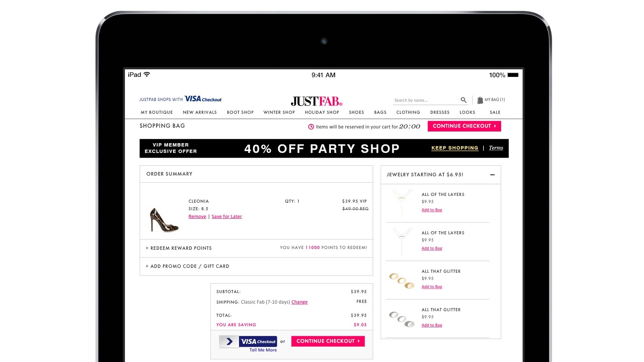Collapse the Jewelry Starting at $6.95 panel
The image size is (644, 362).
coord(492,175)
